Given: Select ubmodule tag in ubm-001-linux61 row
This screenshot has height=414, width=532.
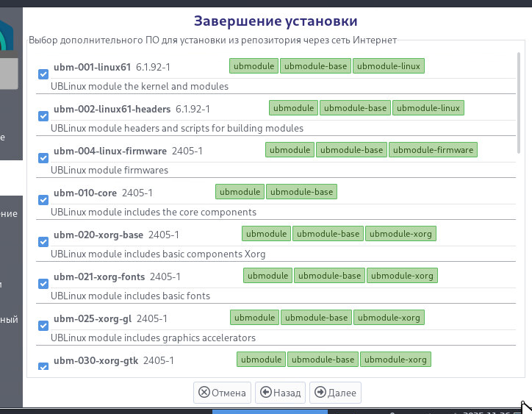Looking at the screenshot, I should click(254, 66).
